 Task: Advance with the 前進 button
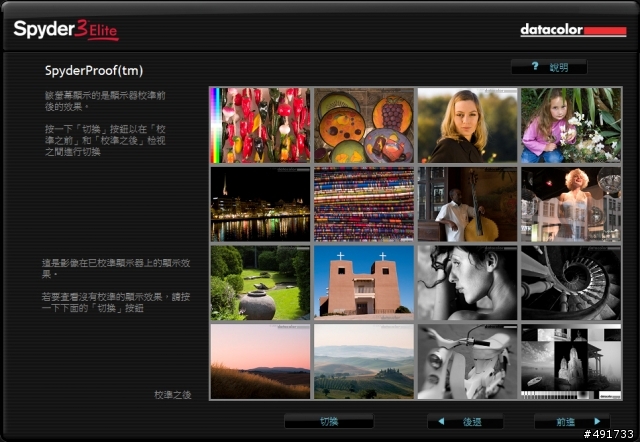572,421
